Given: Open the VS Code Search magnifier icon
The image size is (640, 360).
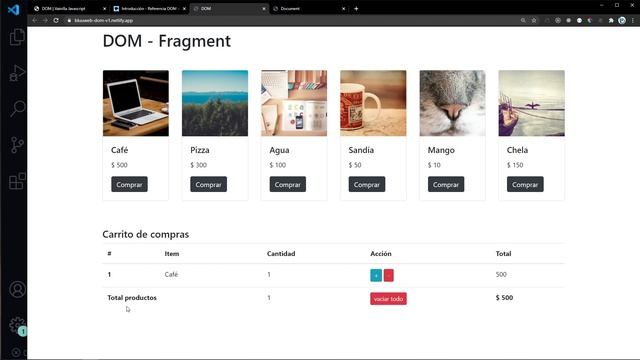Looking at the screenshot, I should coord(17,109).
